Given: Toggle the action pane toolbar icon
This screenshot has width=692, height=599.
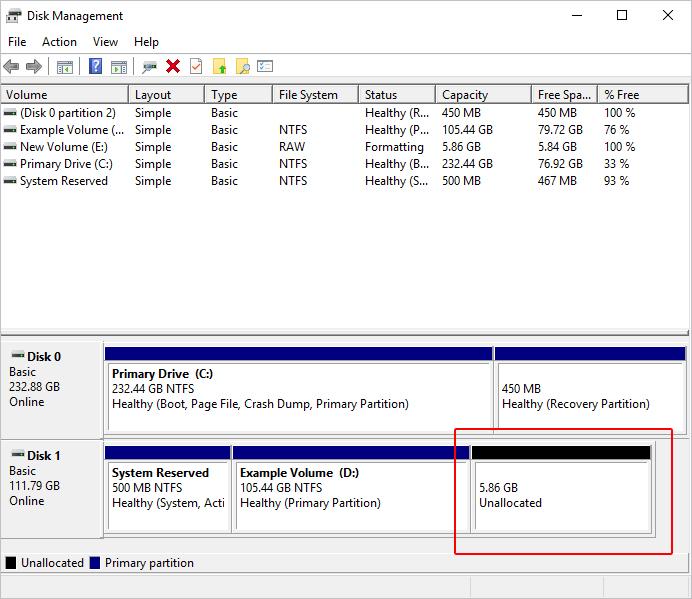Looking at the screenshot, I should coord(119,67).
